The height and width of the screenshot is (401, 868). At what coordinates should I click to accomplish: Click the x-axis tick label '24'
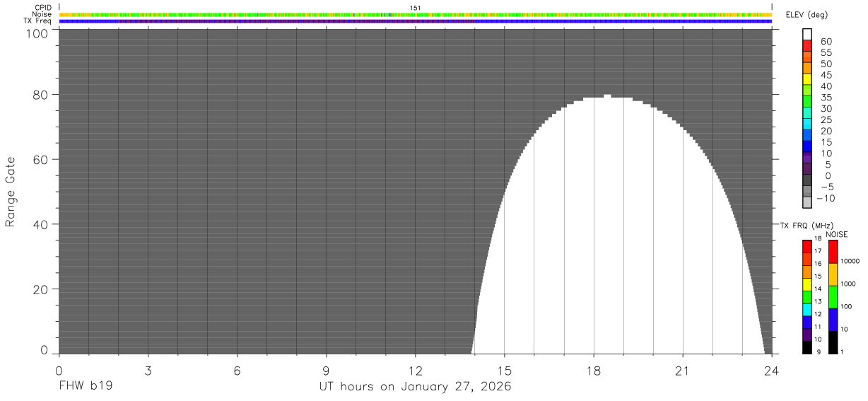[x=772, y=370]
